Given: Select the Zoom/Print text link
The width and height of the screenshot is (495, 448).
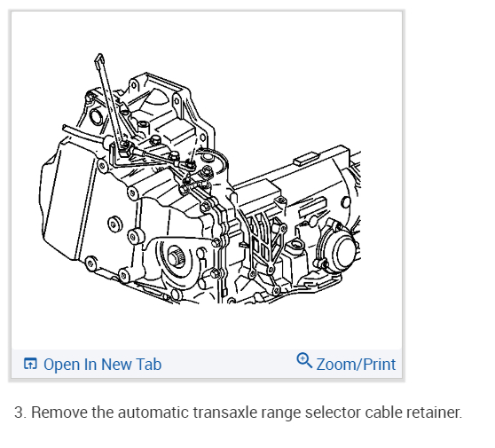Looking at the screenshot, I should (x=356, y=365).
